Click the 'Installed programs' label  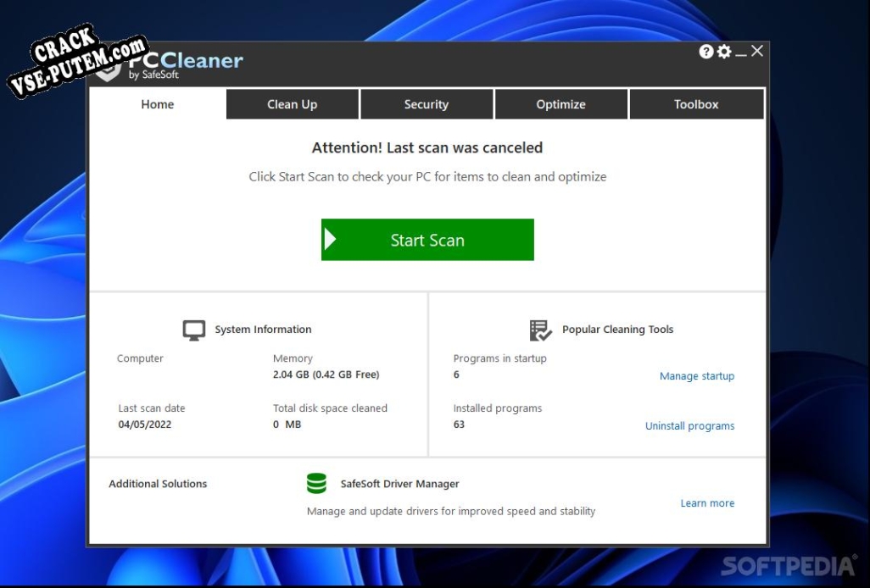pyautogui.click(x=497, y=408)
